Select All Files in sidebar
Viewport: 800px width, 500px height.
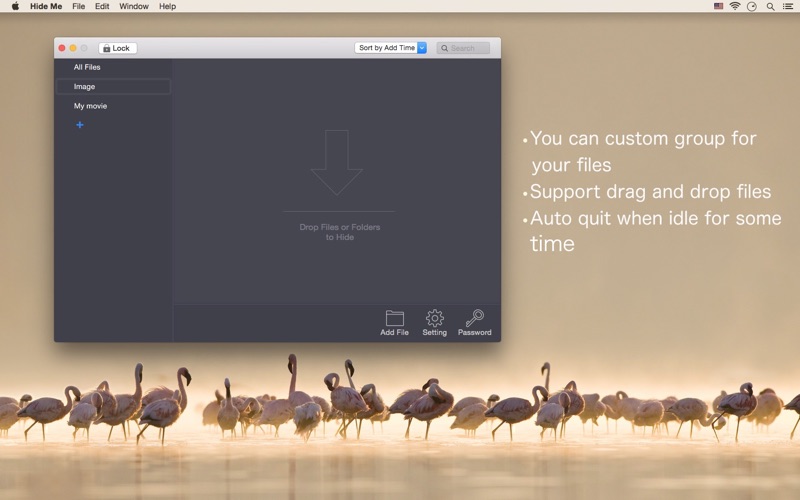[x=87, y=67]
